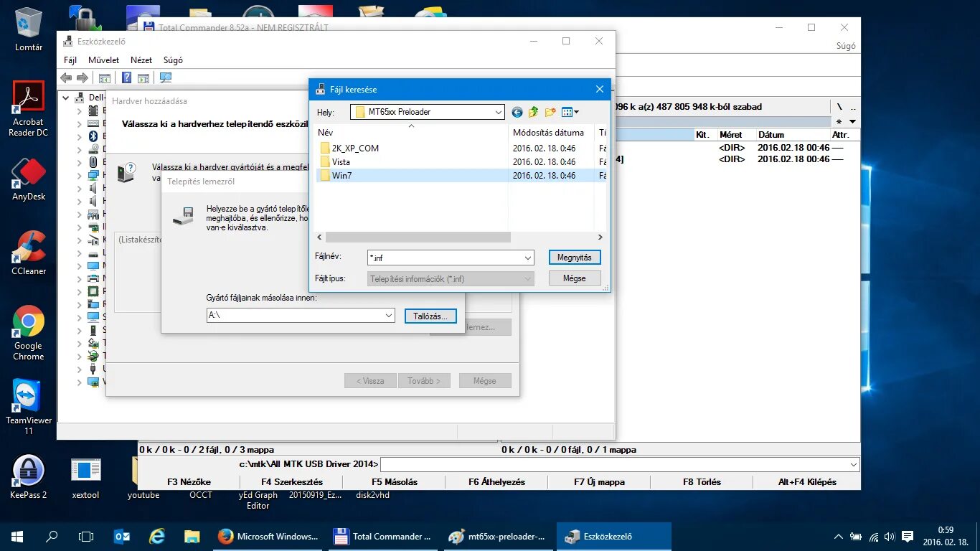Select the 2K_XP_COM folder
Viewport: 980px width, 551px height.
355,148
